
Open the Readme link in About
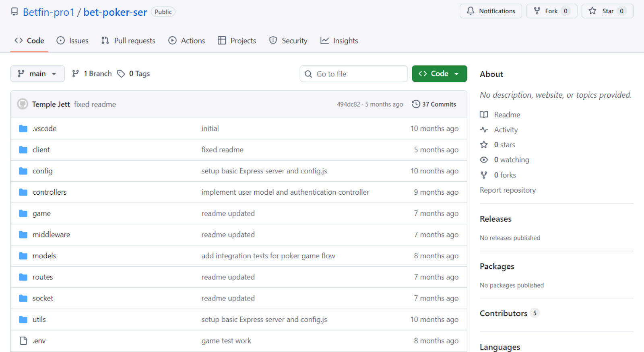pos(507,115)
